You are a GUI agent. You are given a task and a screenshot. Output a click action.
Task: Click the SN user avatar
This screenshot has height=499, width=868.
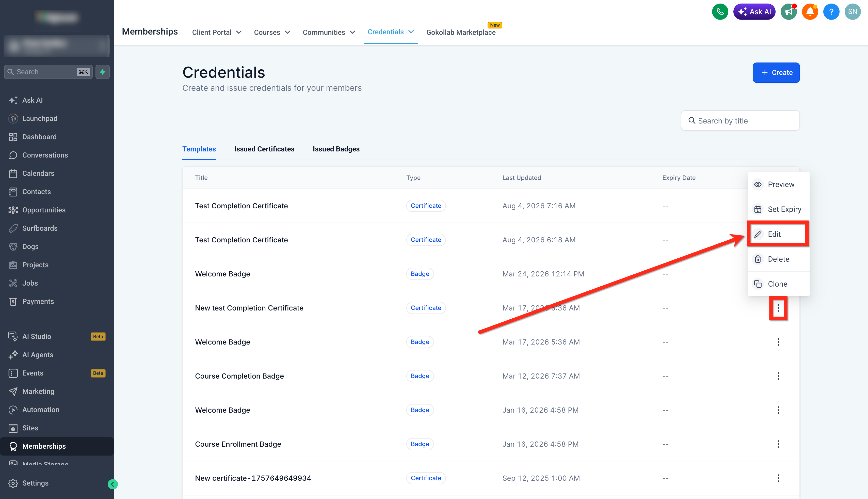click(852, 12)
